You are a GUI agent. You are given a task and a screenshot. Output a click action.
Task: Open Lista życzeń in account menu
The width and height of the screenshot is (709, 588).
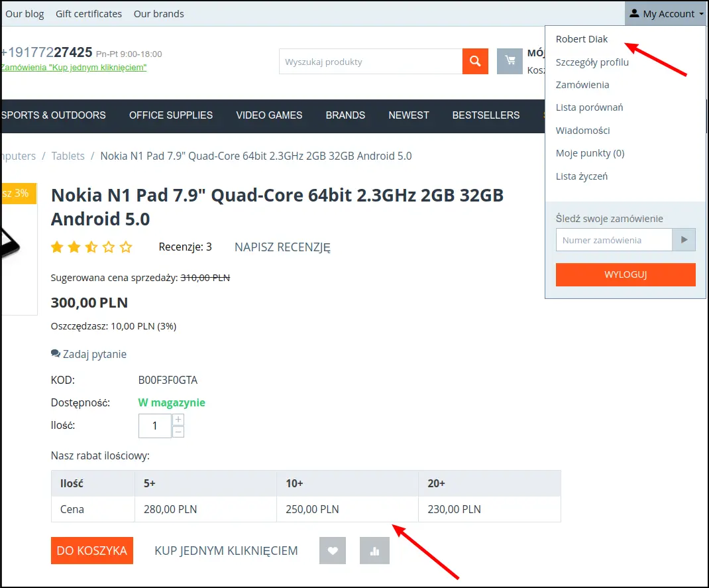pyautogui.click(x=582, y=176)
